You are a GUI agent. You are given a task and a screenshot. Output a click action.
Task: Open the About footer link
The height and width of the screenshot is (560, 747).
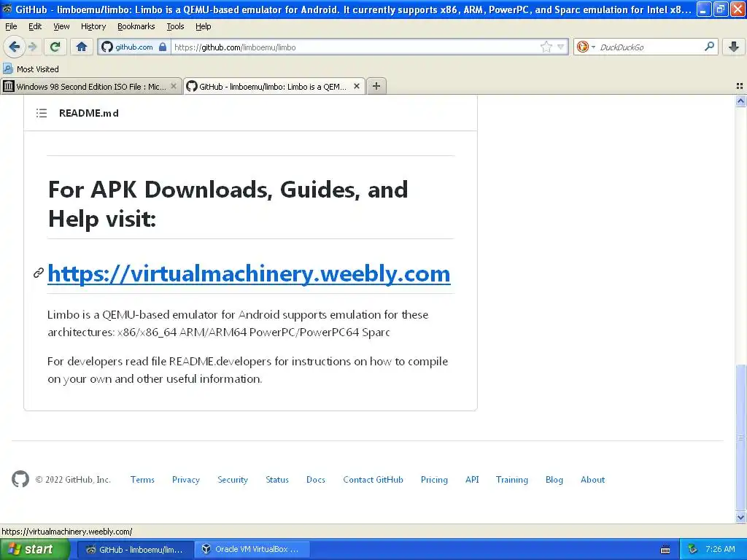pos(592,480)
